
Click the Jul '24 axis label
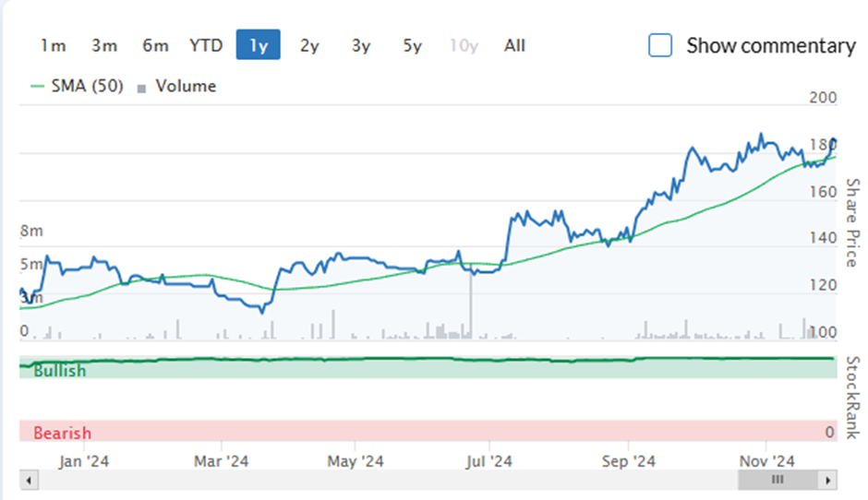tap(489, 461)
